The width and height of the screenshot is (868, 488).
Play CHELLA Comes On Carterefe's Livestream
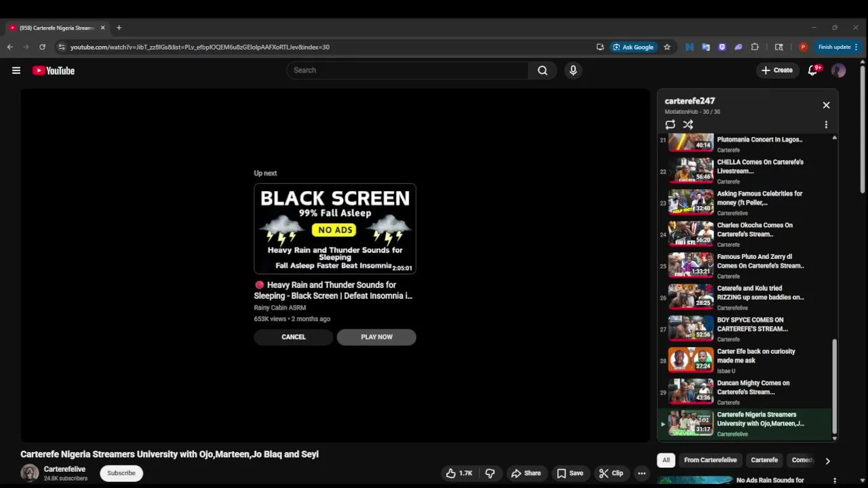point(746,171)
